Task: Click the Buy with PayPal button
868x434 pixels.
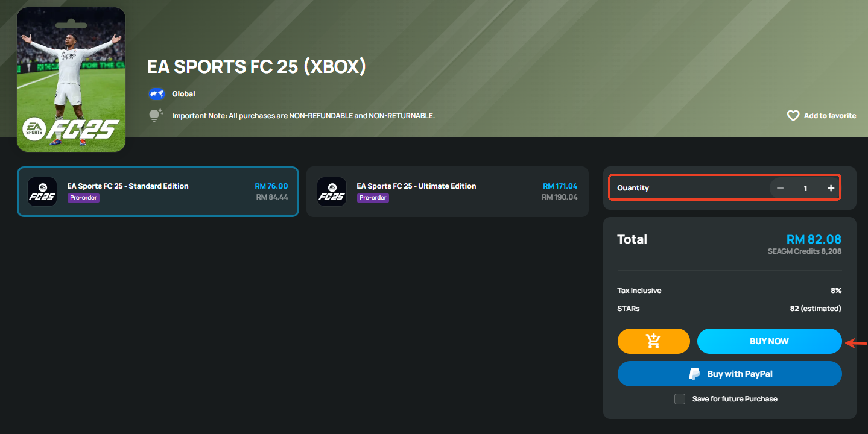Action: 729,374
